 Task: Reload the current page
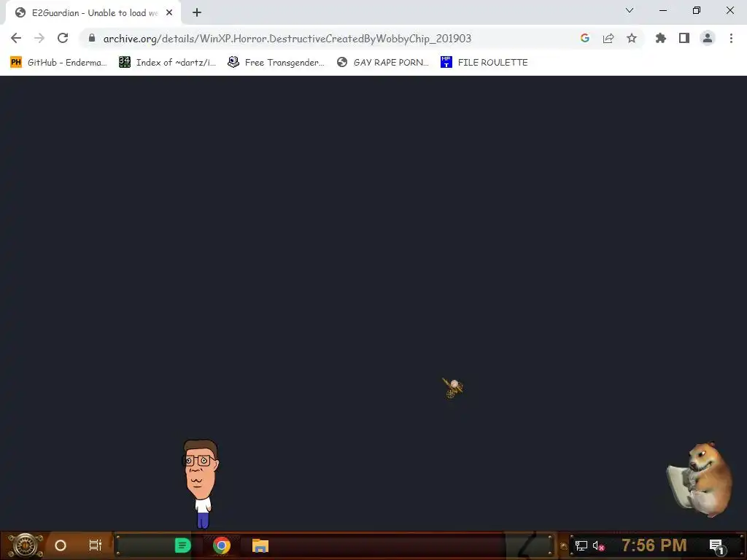tap(63, 38)
